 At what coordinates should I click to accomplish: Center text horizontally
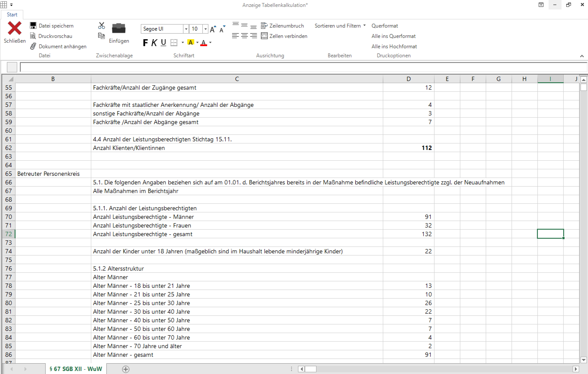coord(244,36)
